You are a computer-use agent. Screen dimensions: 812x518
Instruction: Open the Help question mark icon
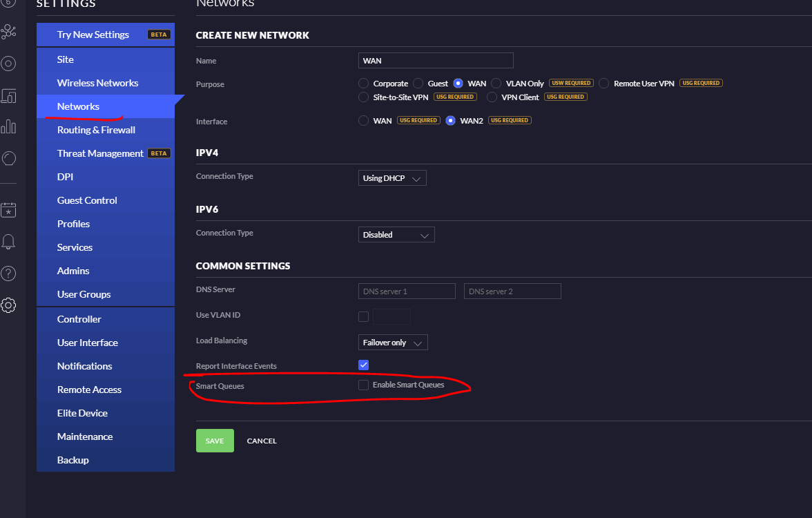[8, 274]
